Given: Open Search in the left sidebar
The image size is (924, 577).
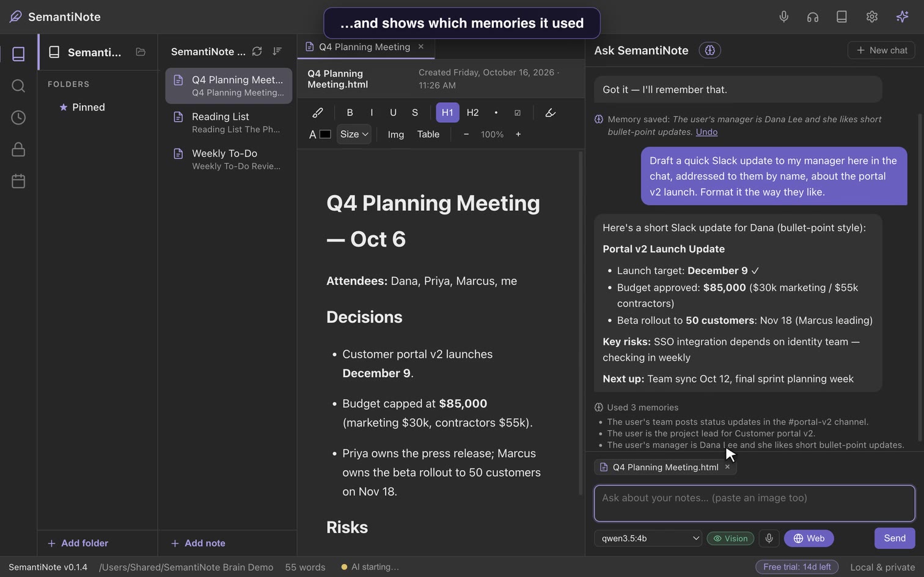Looking at the screenshot, I should [x=18, y=86].
